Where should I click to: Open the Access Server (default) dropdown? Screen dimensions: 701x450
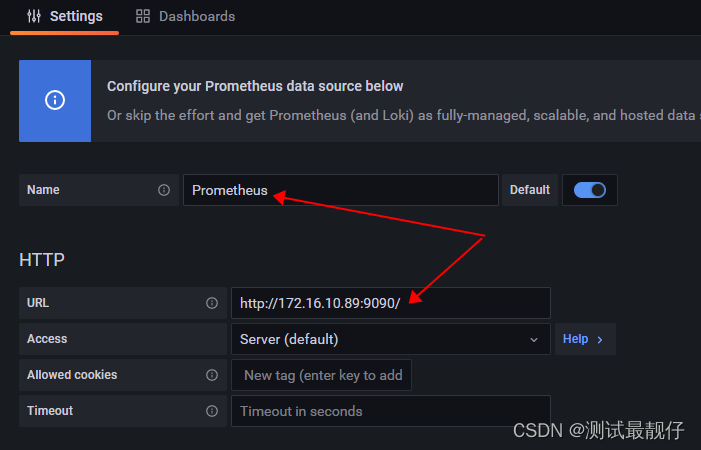pyautogui.click(x=391, y=339)
